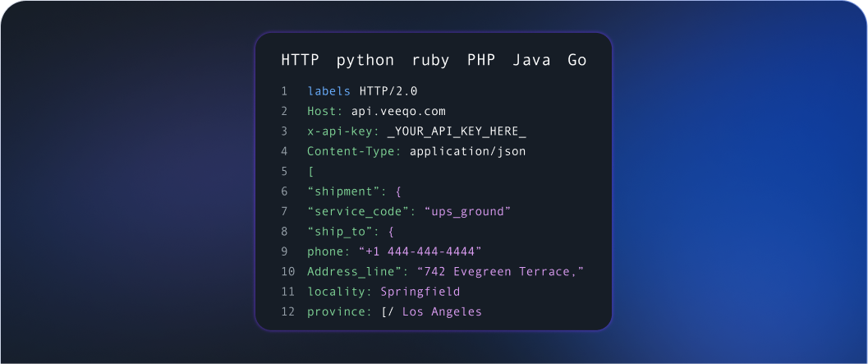
Task: Click the opening bracket on line 5
Action: click(x=310, y=172)
